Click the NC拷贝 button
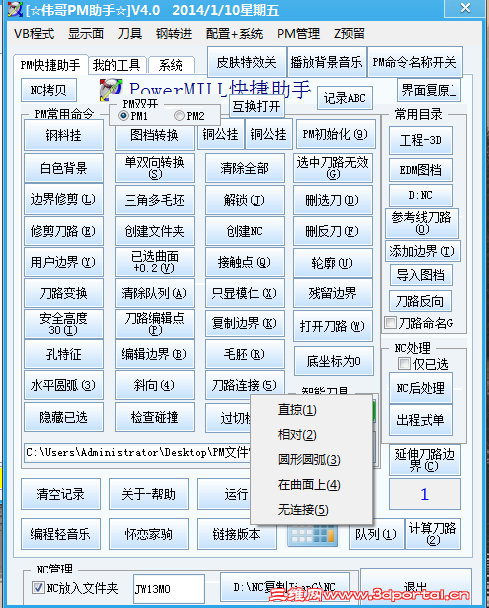 pyautogui.click(x=49, y=90)
